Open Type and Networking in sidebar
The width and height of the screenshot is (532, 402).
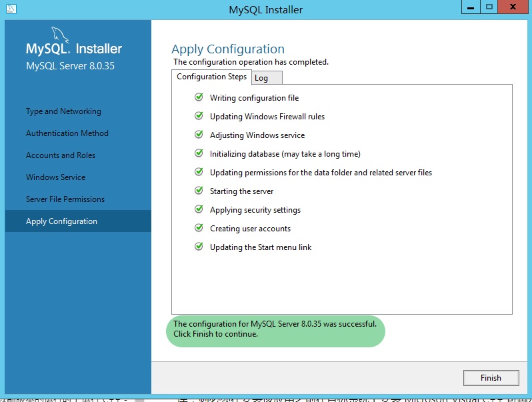(x=63, y=111)
